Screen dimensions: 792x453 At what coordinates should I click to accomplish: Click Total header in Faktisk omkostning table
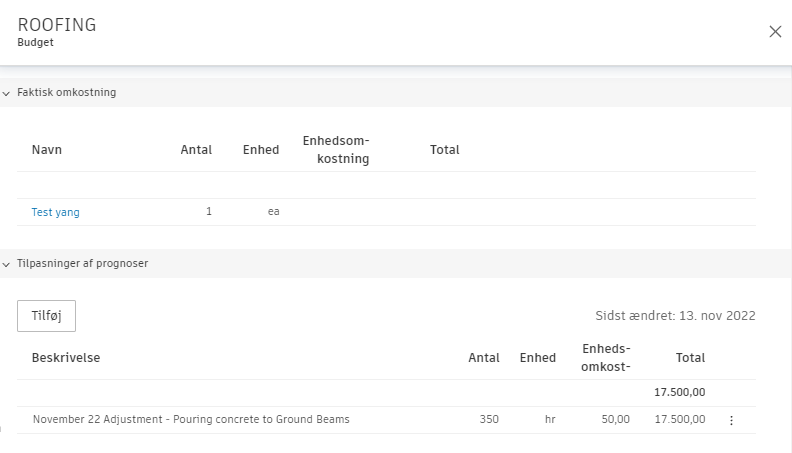point(445,150)
